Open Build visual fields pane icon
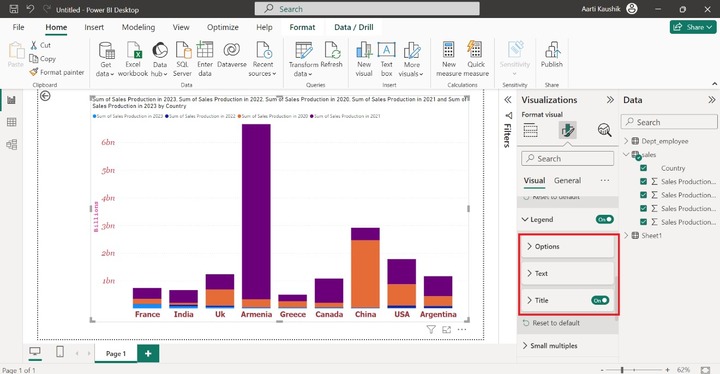The image size is (720, 374). click(x=530, y=130)
